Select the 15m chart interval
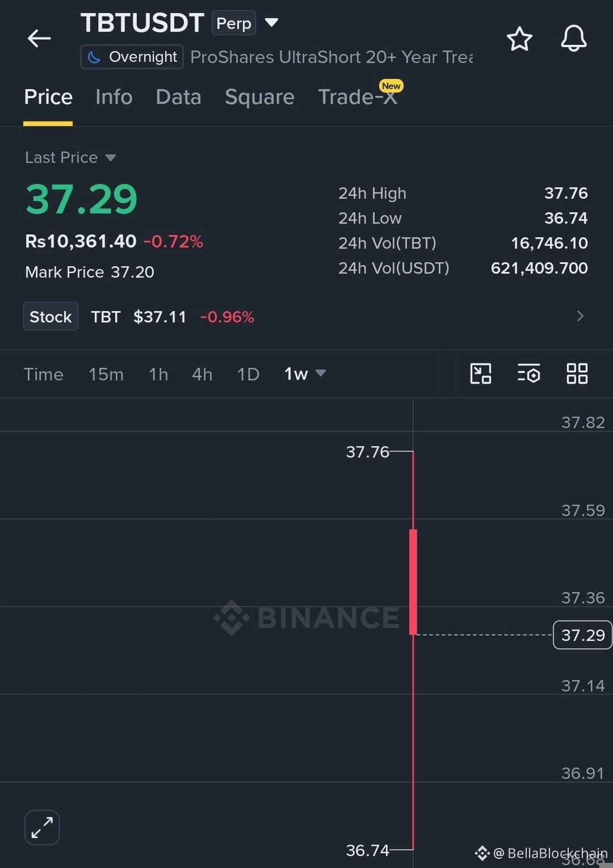613x868 pixels. tap(106, 374)
